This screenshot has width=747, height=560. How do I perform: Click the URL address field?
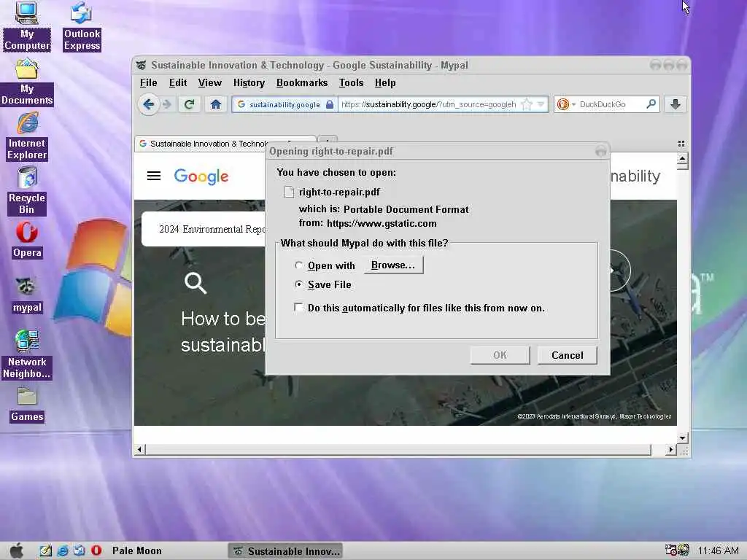429,104
